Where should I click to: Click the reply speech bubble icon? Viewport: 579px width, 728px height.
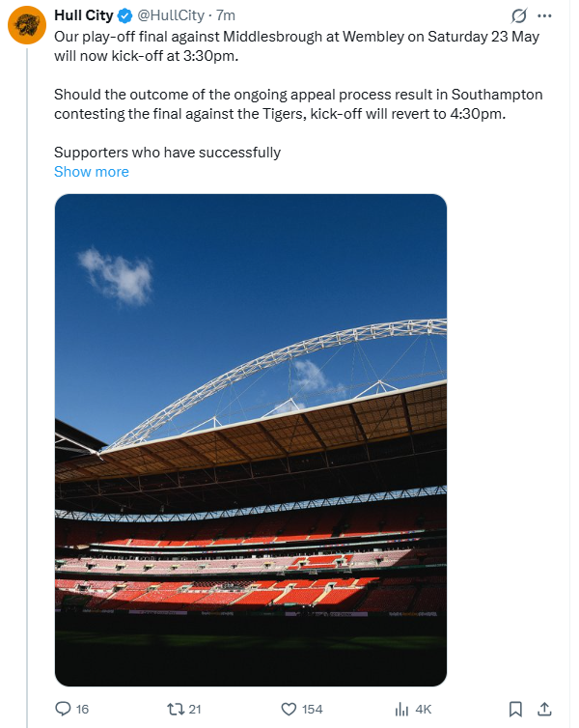(x=63, y=709)
